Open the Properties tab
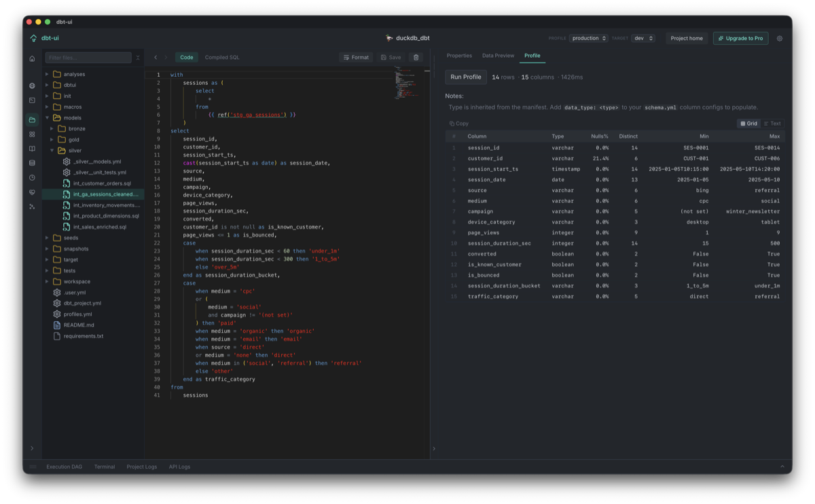Screen dimensions: 815x504 [x=459, y=56]
